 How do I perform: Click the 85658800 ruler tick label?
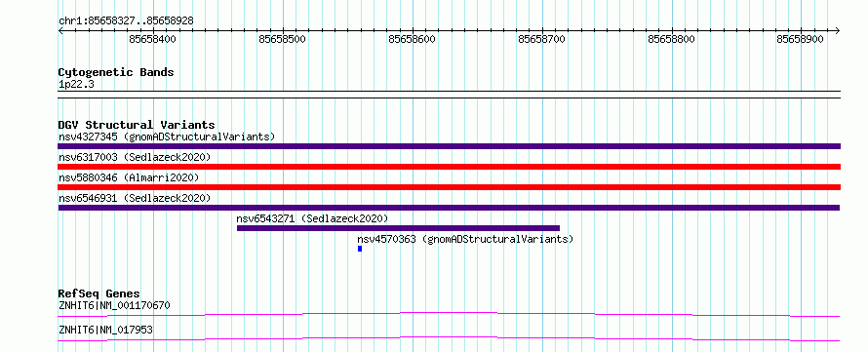[672, 39]
